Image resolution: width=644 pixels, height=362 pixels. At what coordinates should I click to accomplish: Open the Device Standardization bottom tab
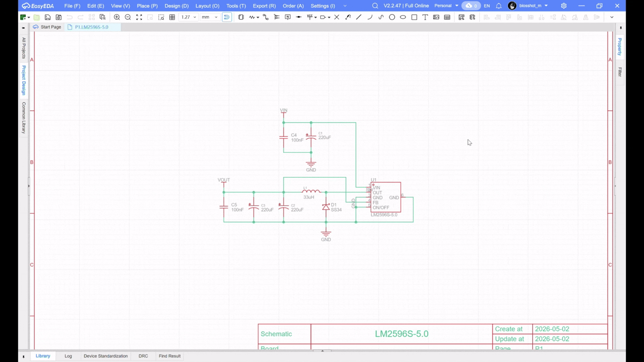tap(106, 356)
